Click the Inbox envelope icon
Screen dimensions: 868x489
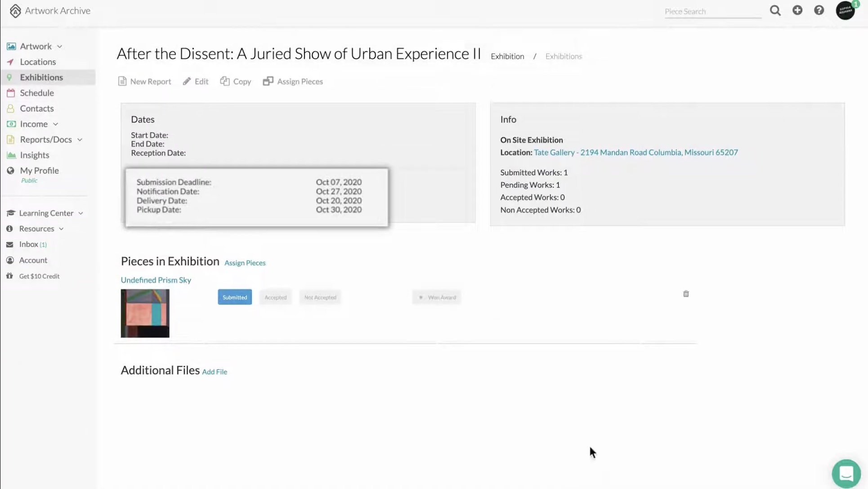9,244
